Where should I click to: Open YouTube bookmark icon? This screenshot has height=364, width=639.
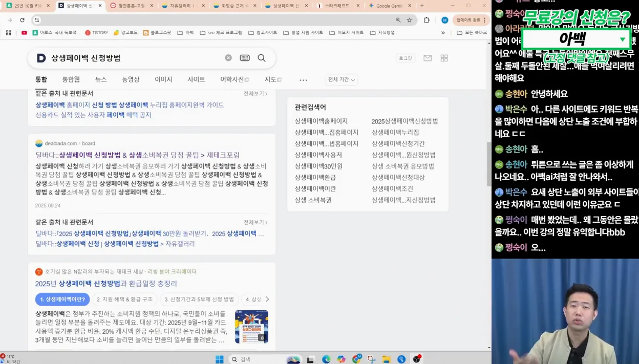pyautogui.click(x=24, y=32)
